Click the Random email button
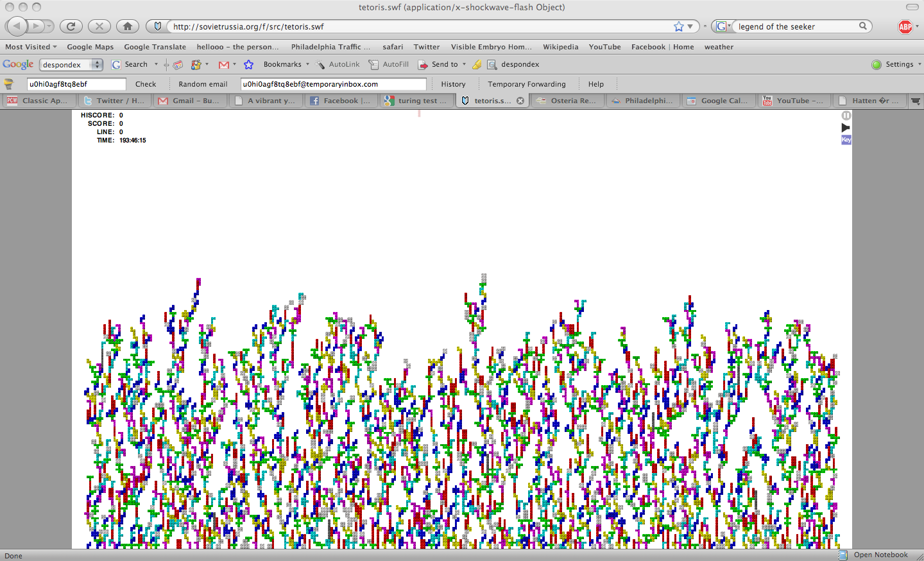The height and width of the screenshot is (561, 924). click(x=203, y=84)
